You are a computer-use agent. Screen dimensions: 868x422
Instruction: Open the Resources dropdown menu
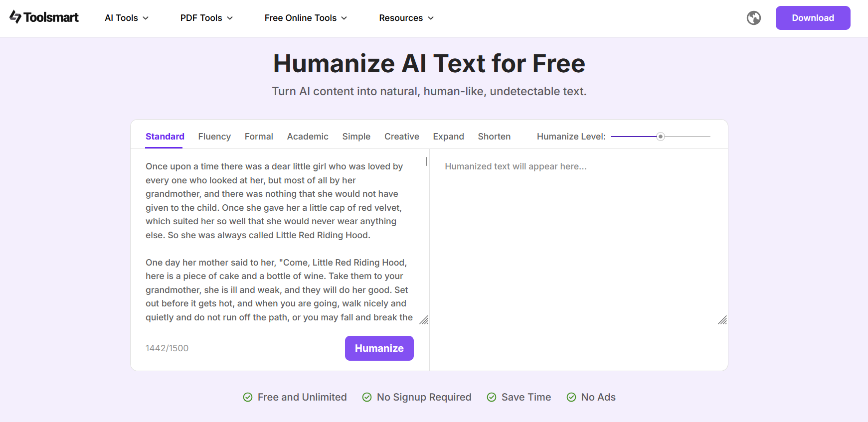[x=406, y=18]
